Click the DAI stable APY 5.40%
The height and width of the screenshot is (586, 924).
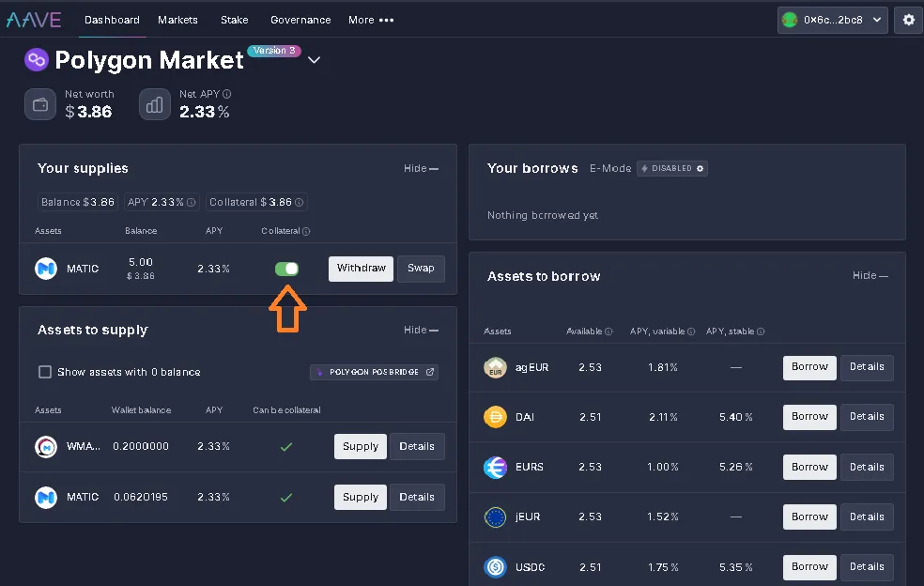[736, 417]
